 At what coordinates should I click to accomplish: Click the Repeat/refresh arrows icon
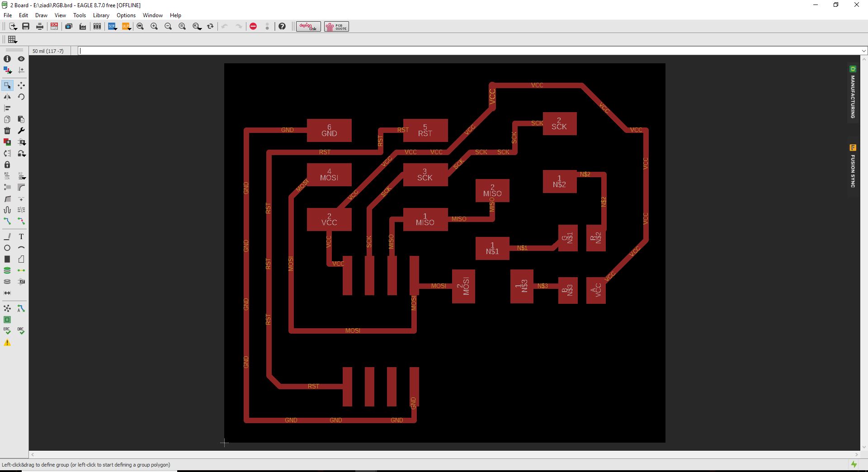coord(210,27)
